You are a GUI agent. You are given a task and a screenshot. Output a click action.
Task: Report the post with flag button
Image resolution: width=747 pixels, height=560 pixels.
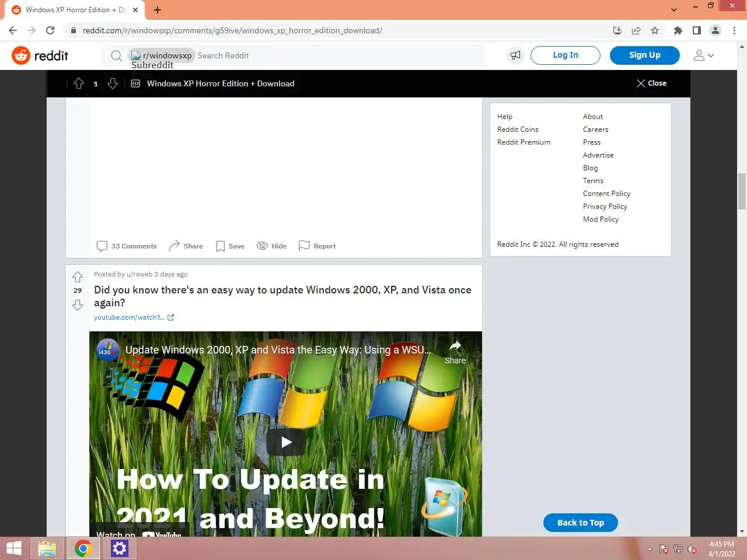(x=317, y=246)
